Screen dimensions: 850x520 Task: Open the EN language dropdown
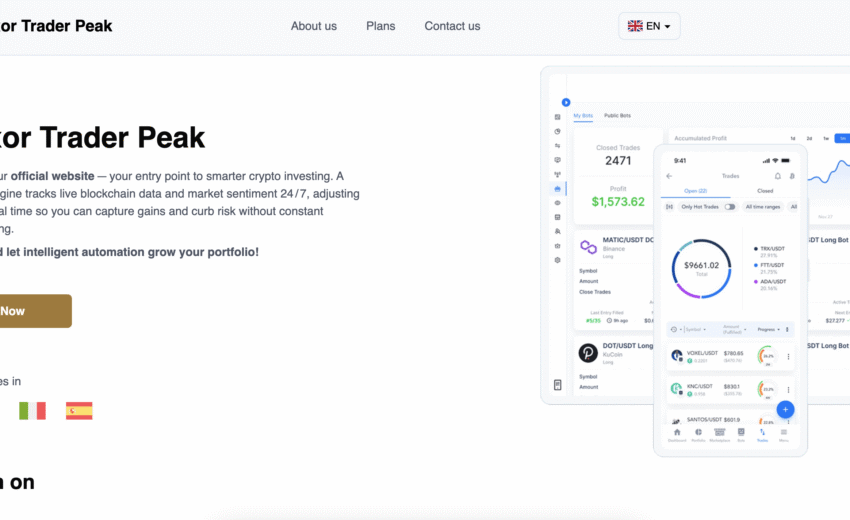pyautogui.click(x=649, y=26)
